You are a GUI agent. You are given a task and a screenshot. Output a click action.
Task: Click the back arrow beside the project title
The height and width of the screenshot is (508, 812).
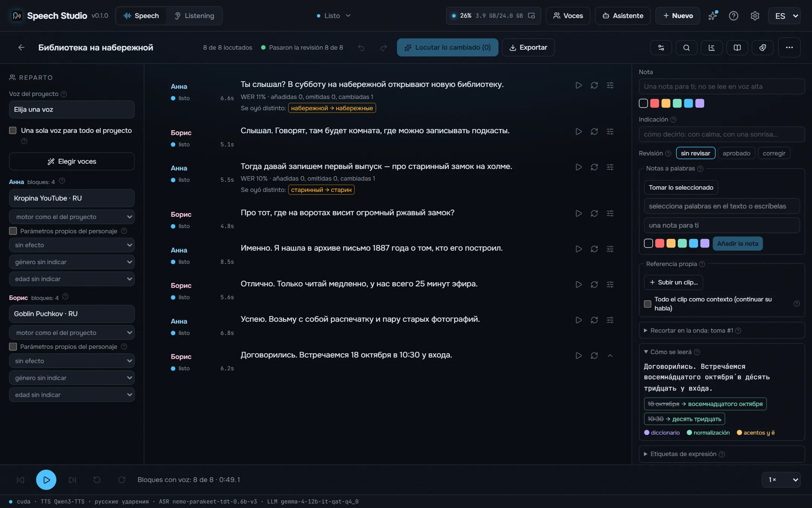(21, 47)
